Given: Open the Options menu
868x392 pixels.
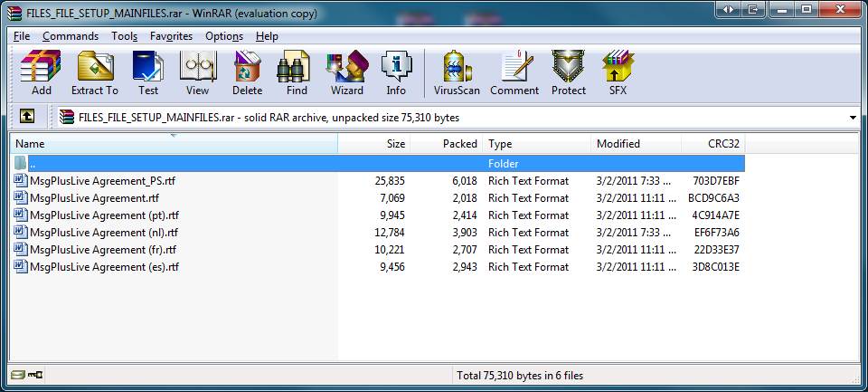Looking at the screenshot, I should click(224, 36).
